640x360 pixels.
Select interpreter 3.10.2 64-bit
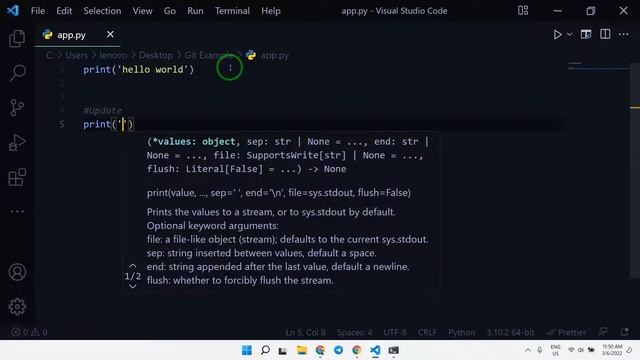(x=510, y=332)
